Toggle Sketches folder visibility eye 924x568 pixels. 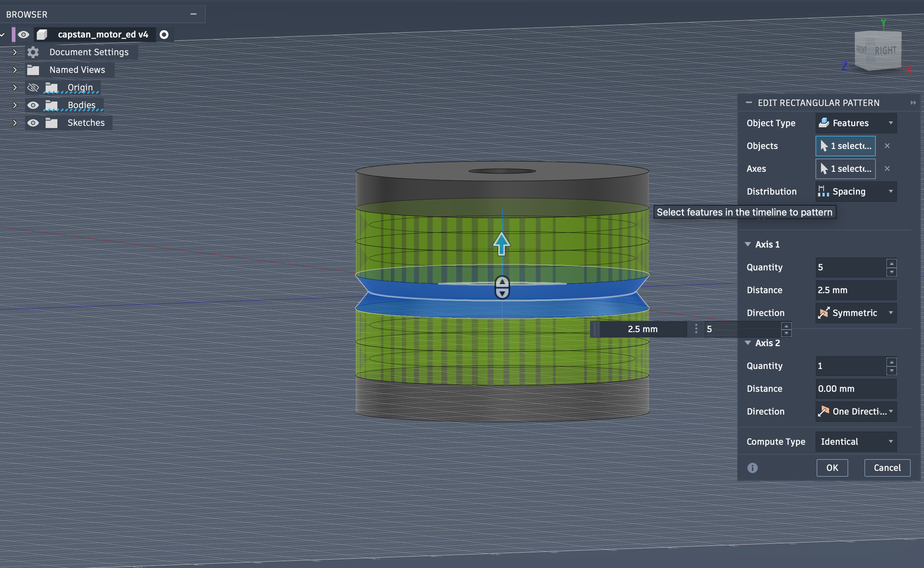[x=33, y=123]
